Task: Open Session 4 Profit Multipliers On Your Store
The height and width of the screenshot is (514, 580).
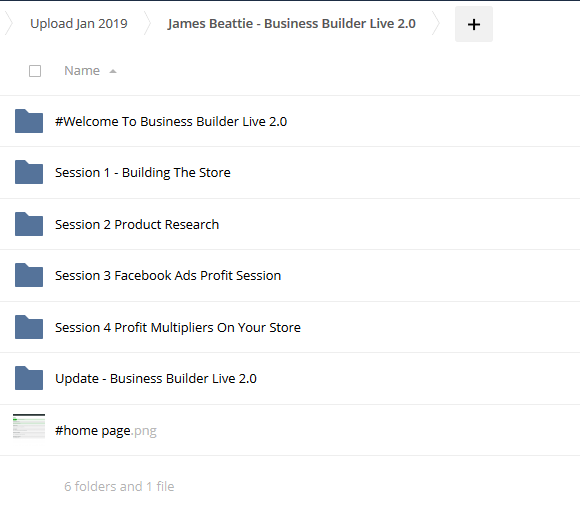Action: tap(178, 328)
